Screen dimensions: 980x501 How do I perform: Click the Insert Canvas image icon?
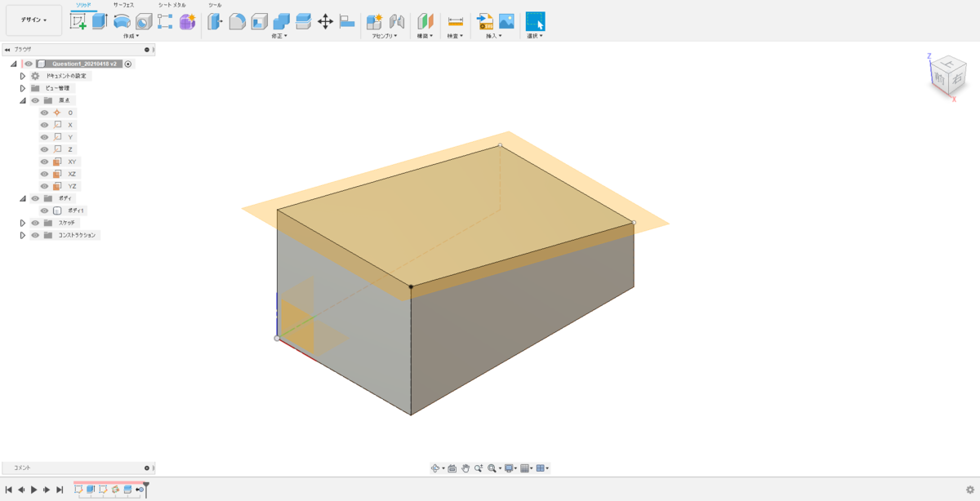point(506,21)
